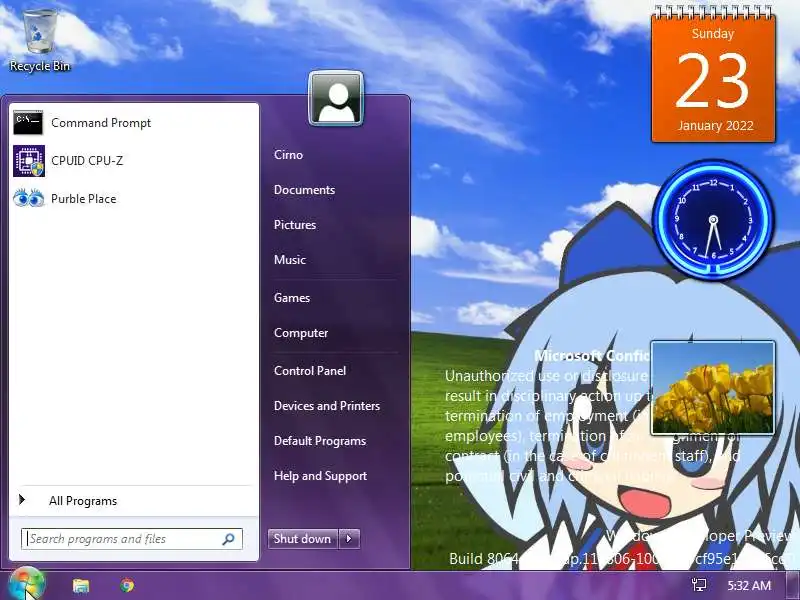Open Documents from the Start menu
800x600 pixels.
point(305,190)
